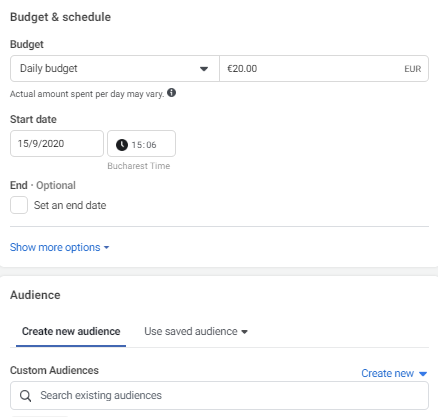Click the clock icon in start time

click(x=122, y=145)
